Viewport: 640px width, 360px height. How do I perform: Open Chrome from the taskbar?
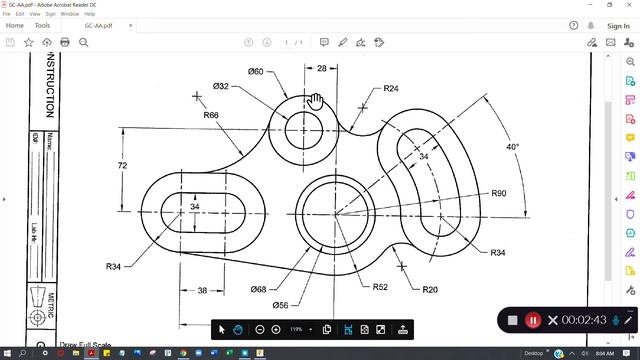pos(183,353)
